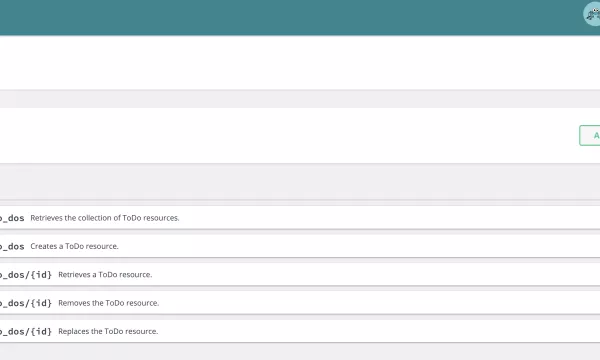Expand 'Creates a ToDo resource' operation
The width and height of the screenshot is (600, 360).
point(300,246)
